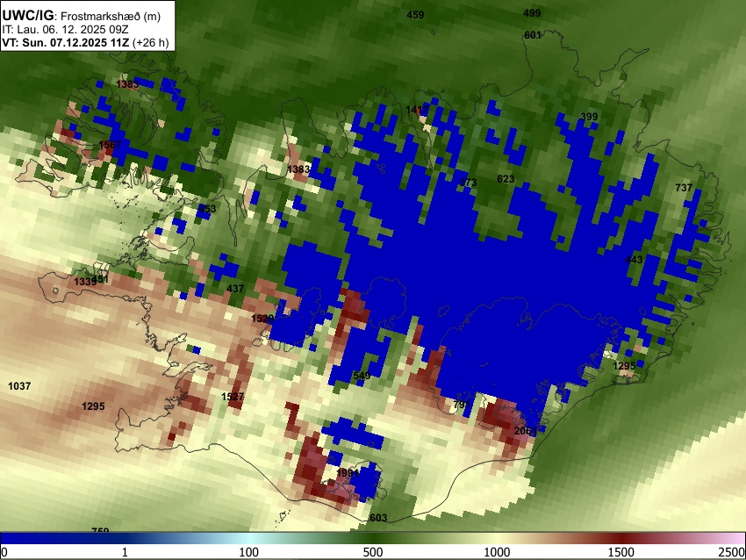
Task: Click the legend tick label 1500
Action: pos(621,552)
